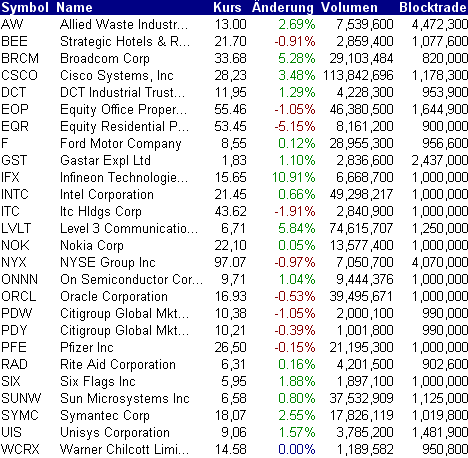Sort by the Kurs column header
The height and width of the screenshot is (458, 468).
click(x=227, y=7)
